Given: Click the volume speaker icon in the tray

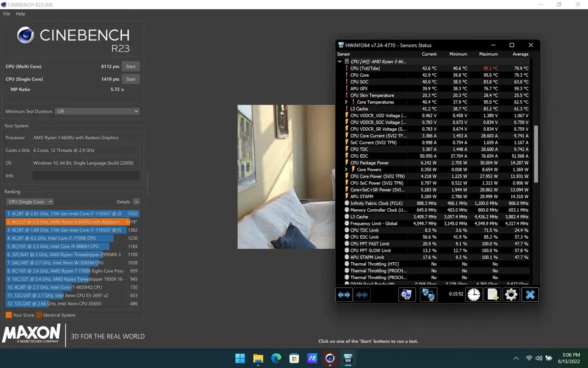Looking at the screenshot, I should tap(539, 358).
